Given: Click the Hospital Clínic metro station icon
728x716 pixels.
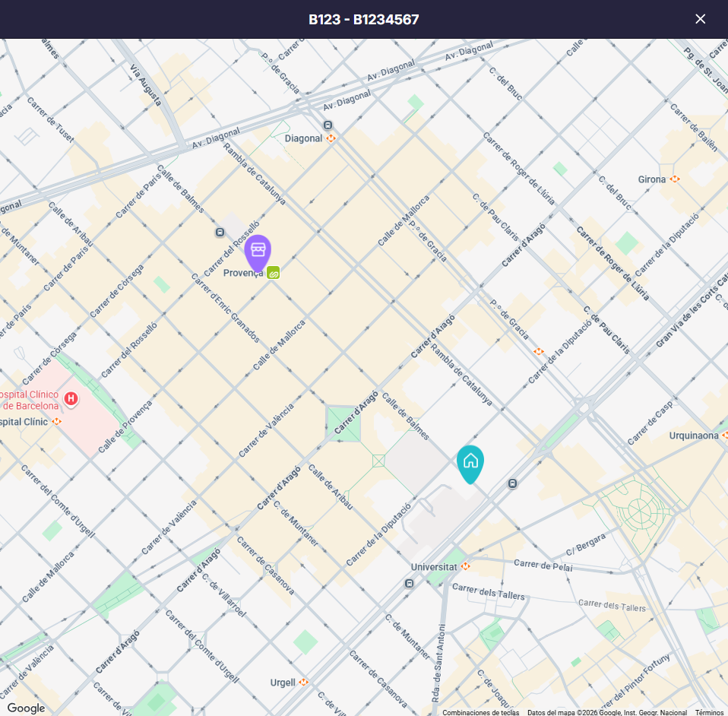Looking at the screenshot, I should click(56, 421).
